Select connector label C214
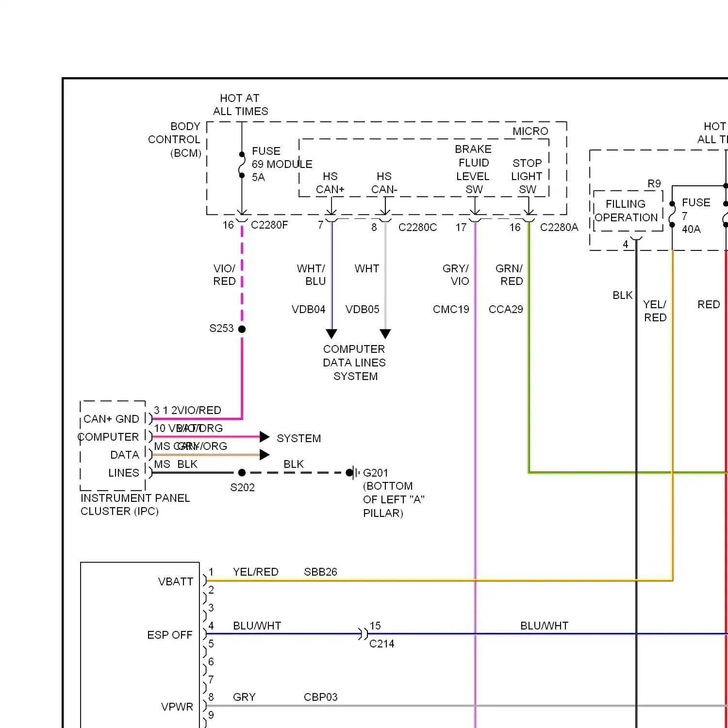 382,644
